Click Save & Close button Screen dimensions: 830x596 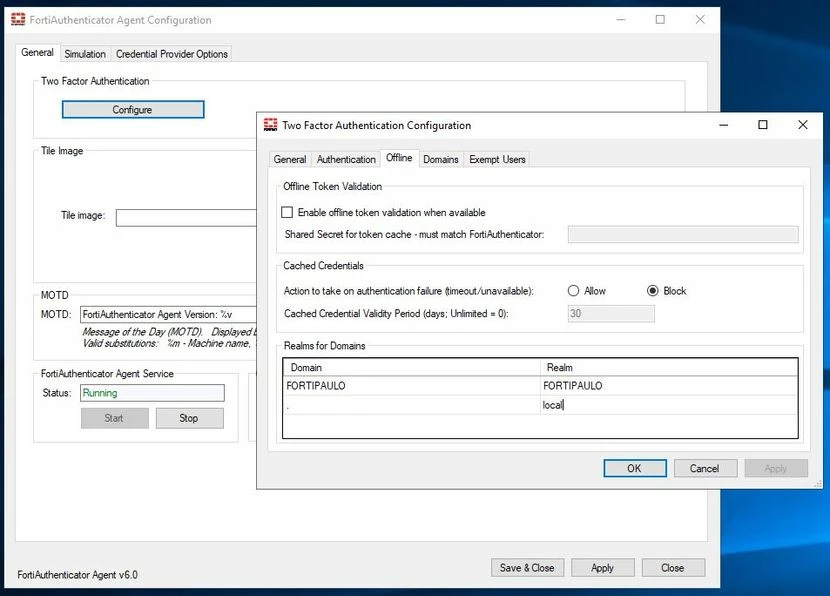pos(527,568)
